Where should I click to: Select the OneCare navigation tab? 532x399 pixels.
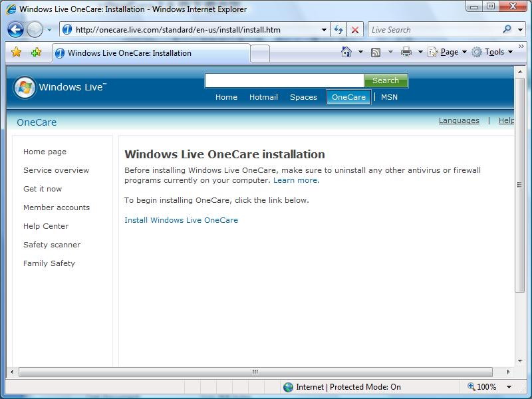pos(348,97)
